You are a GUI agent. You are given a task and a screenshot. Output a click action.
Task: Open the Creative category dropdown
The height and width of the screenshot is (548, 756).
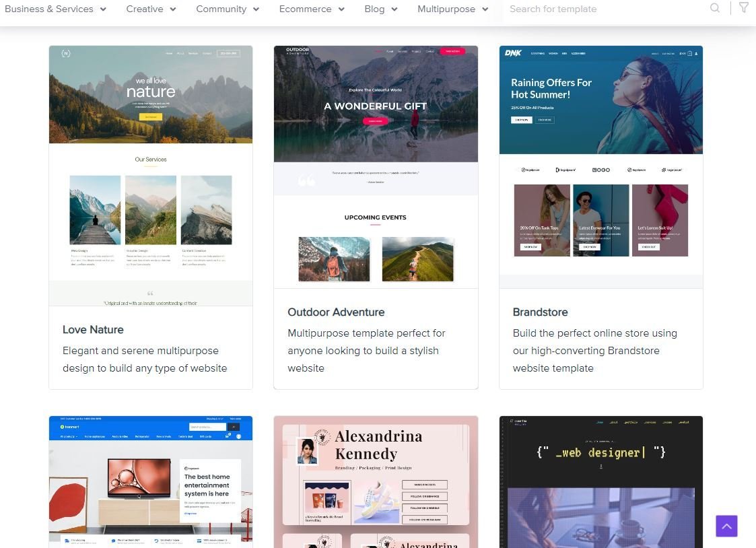151,9
